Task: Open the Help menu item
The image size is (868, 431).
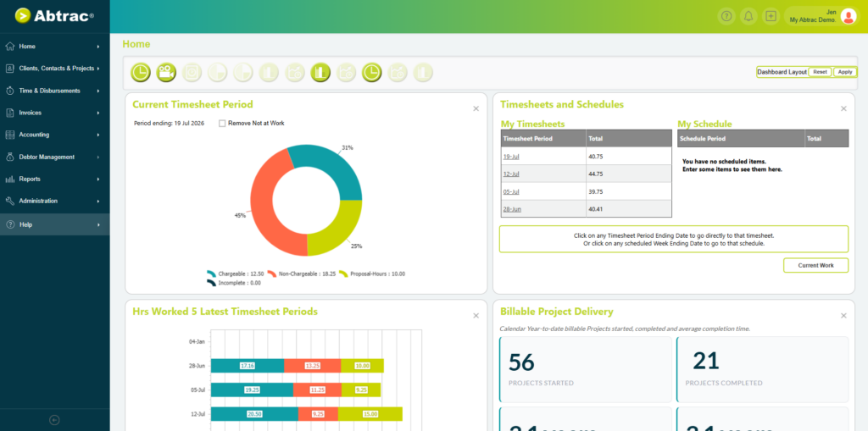Action: pyautogui.click(x=55, y=224)
